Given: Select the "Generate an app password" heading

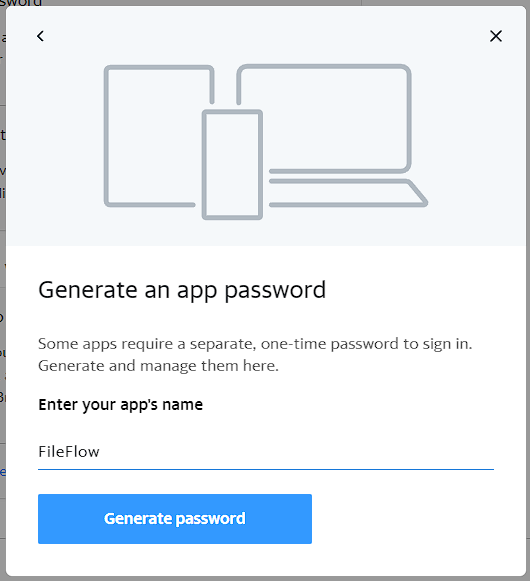Looking at the screenshot, I should (x=182, y=290).
